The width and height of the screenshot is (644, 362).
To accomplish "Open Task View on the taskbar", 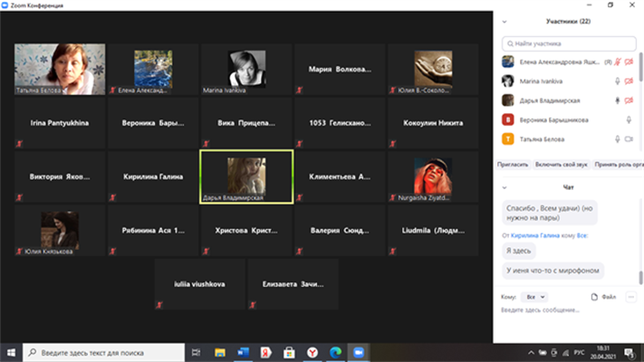I will coord(197,353).
